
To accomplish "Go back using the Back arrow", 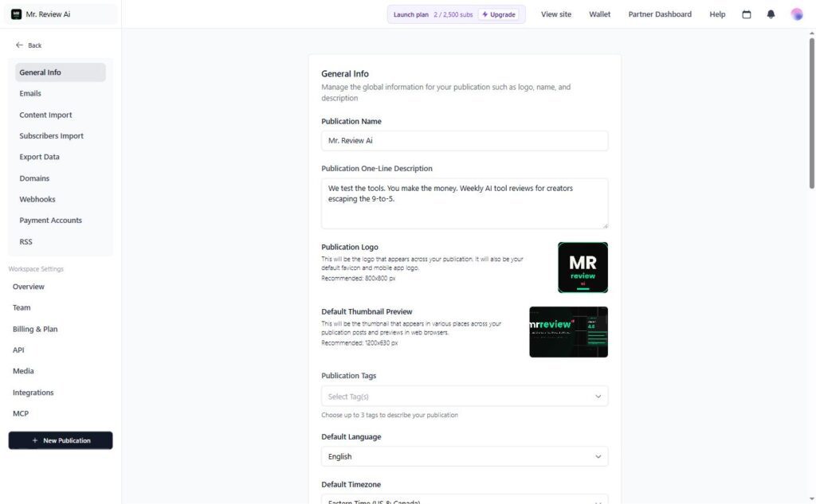I will tap(29, 45).
